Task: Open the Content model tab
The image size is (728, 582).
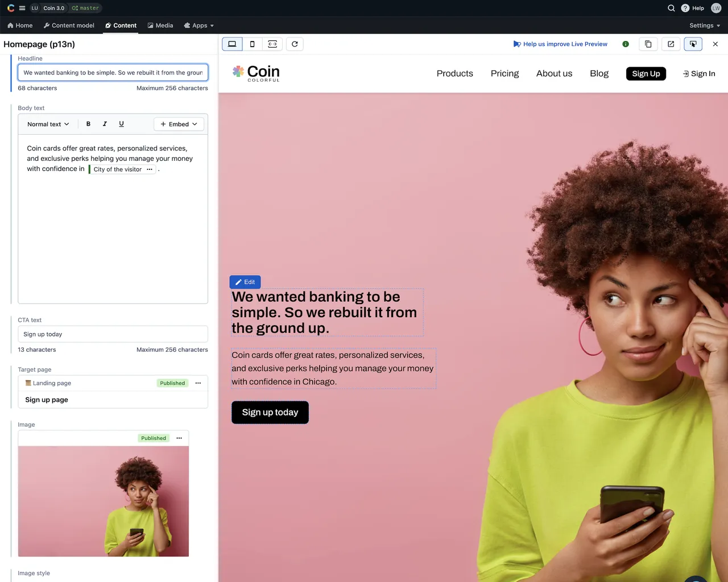Action: [x=69, y=26]
